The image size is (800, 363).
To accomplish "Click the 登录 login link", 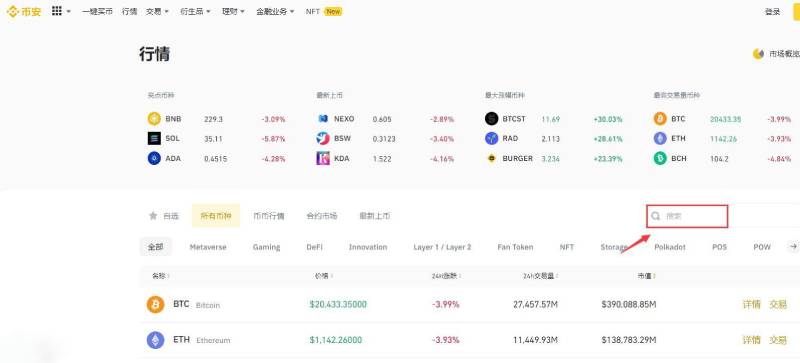I will [772, 12].
